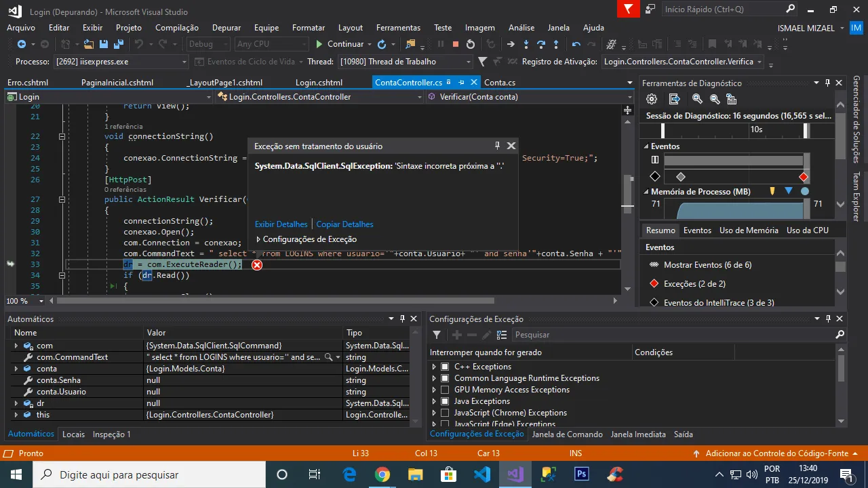Click Save All icon in the toolbar
The image size is (868, 488).
click(x=119, y=44)
